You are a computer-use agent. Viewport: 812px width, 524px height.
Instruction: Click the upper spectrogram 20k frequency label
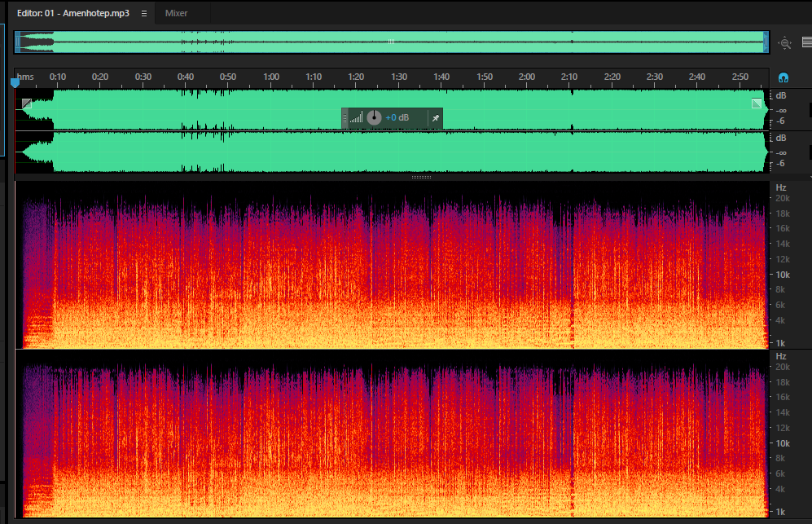pos(783,199)
